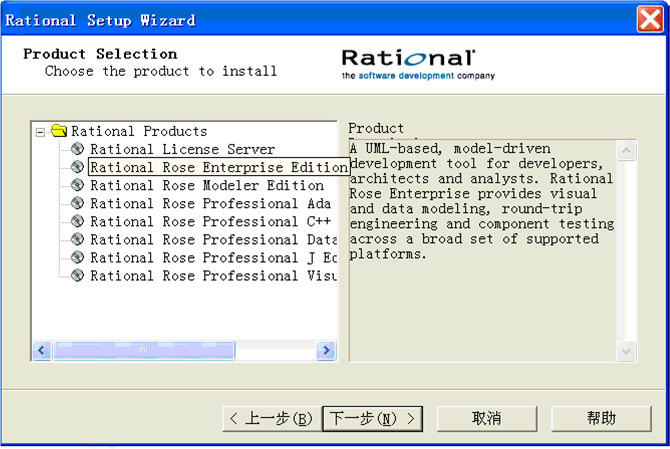
Task: Click the Rose Professional Visual disc icon
Action: point(77,276)
